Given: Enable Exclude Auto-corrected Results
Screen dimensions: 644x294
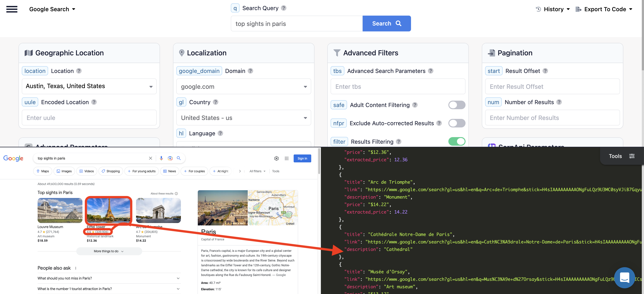Looking at the screenshot, I should point(457,123).
